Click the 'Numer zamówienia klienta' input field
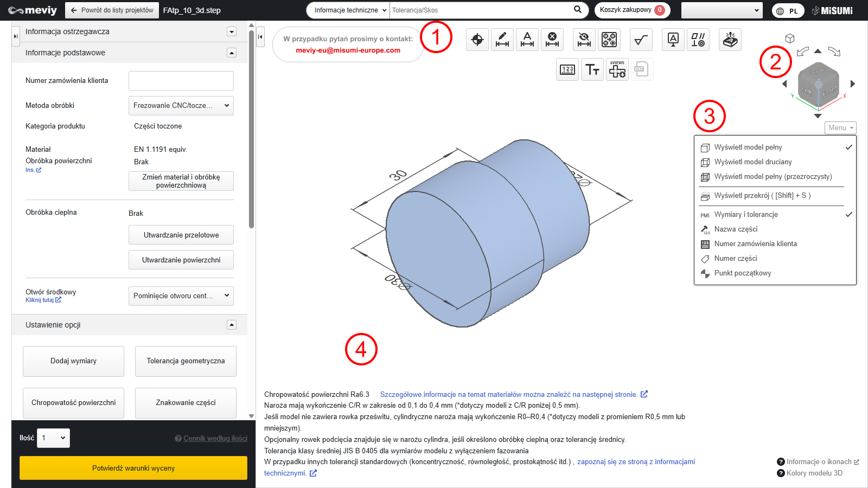 click(181, 81)
